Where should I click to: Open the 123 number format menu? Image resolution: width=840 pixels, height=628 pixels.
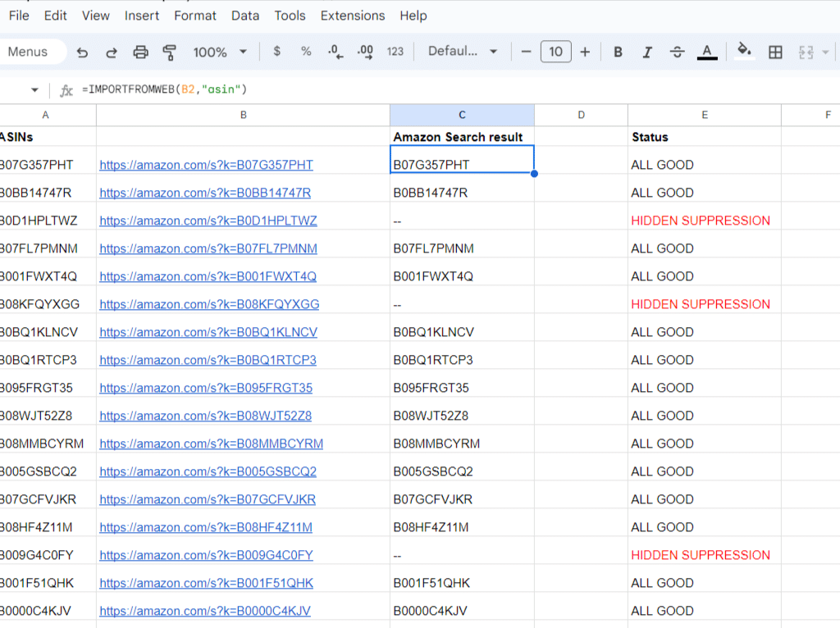[x=395, y=52]
